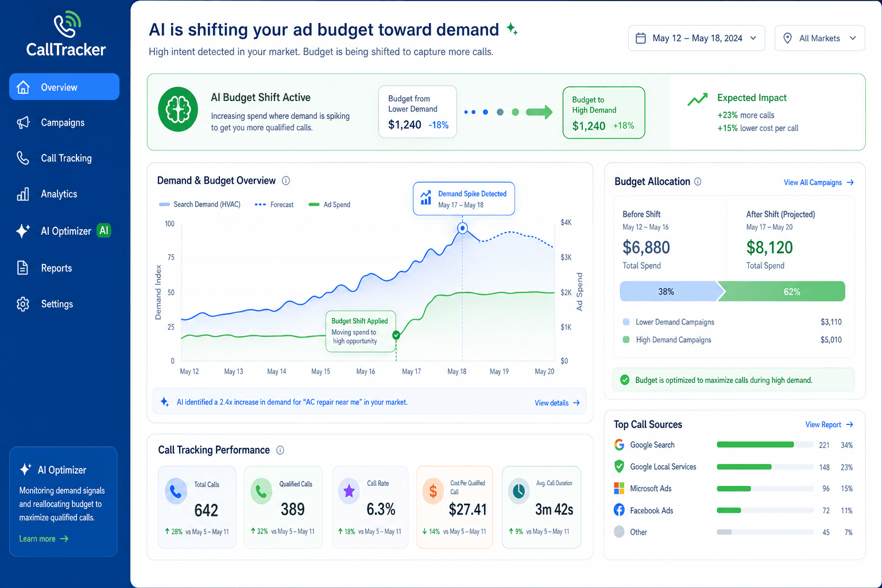
Task: Click the Facebook Ads logo icon
Action: click(619, 510)
